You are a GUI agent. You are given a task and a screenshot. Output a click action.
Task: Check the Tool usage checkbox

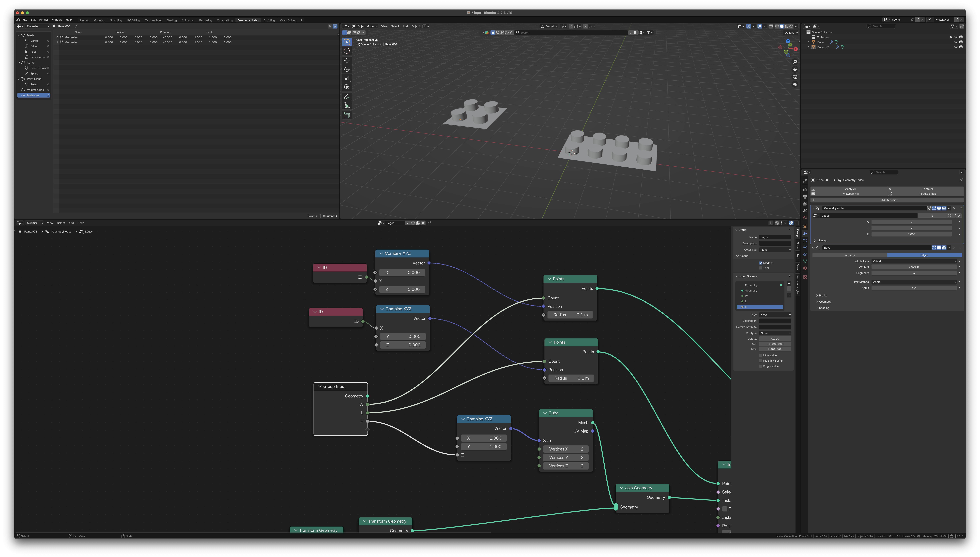(761, 268)
